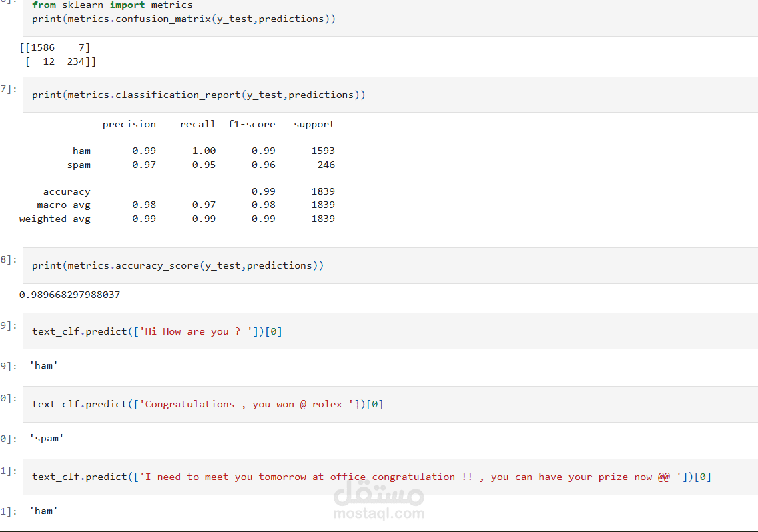Click the accuracy_score code cell
758x532 pixels.
pos(390,265)
